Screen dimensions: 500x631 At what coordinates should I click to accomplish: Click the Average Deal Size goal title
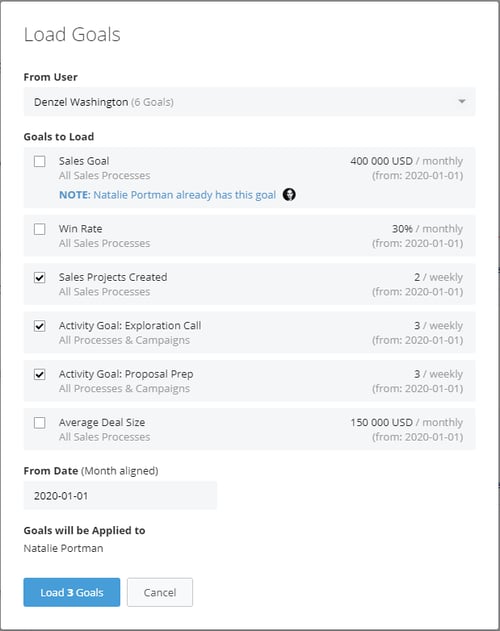pos(102,422)
